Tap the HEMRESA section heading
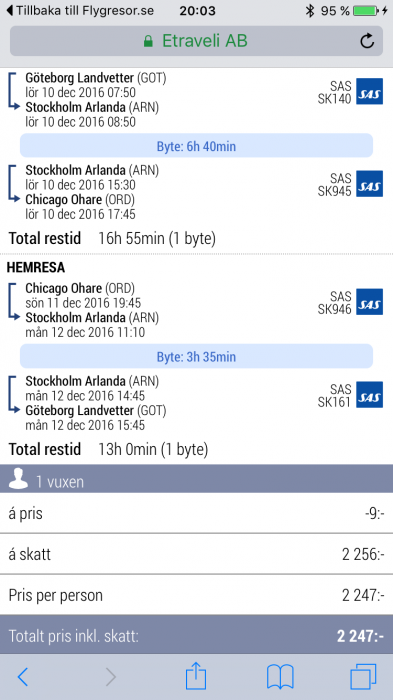Image resolution: width=393 pixels, height=700 pixels. (36, 267)
